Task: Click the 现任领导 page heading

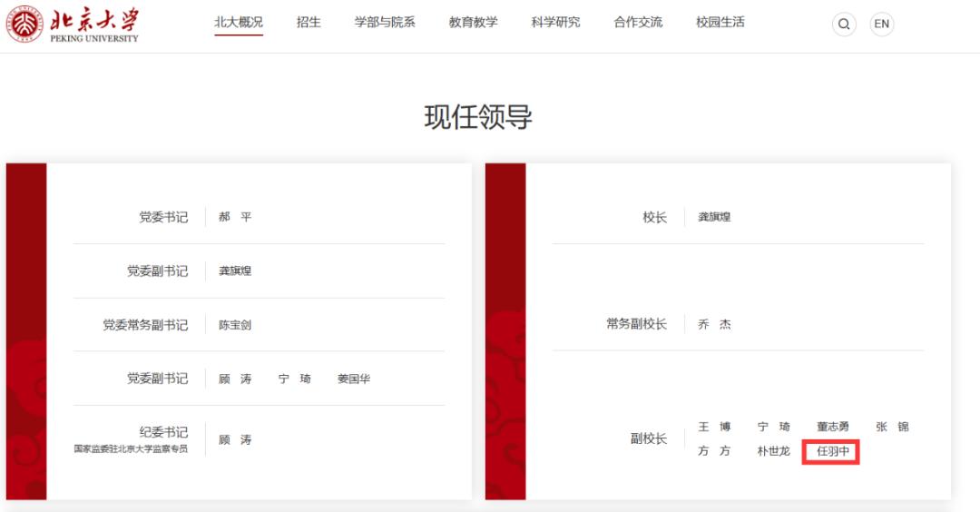Action: click(x=478, y=117)
